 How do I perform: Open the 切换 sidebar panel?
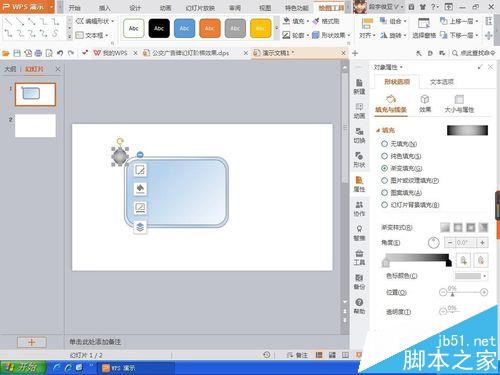coord(359,135)
